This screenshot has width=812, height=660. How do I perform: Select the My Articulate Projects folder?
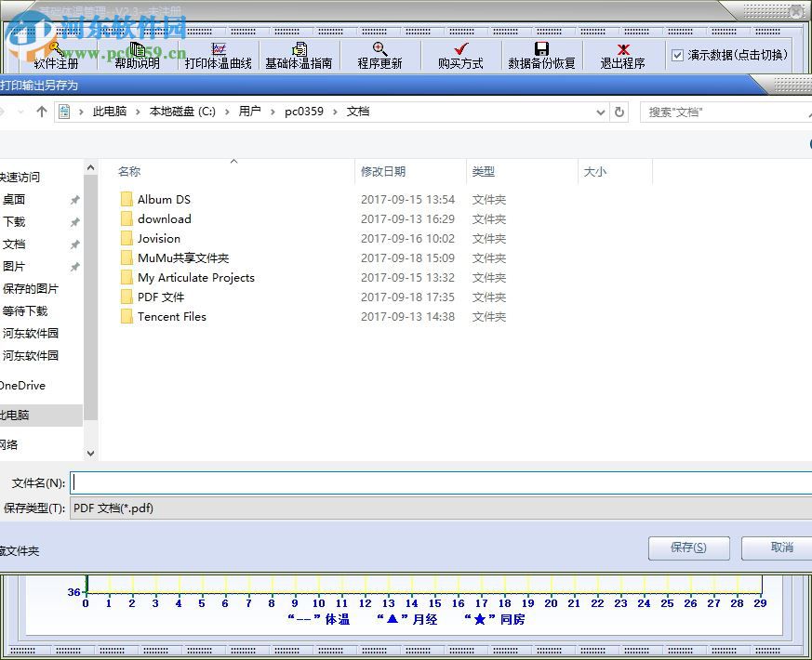point(195,277)
